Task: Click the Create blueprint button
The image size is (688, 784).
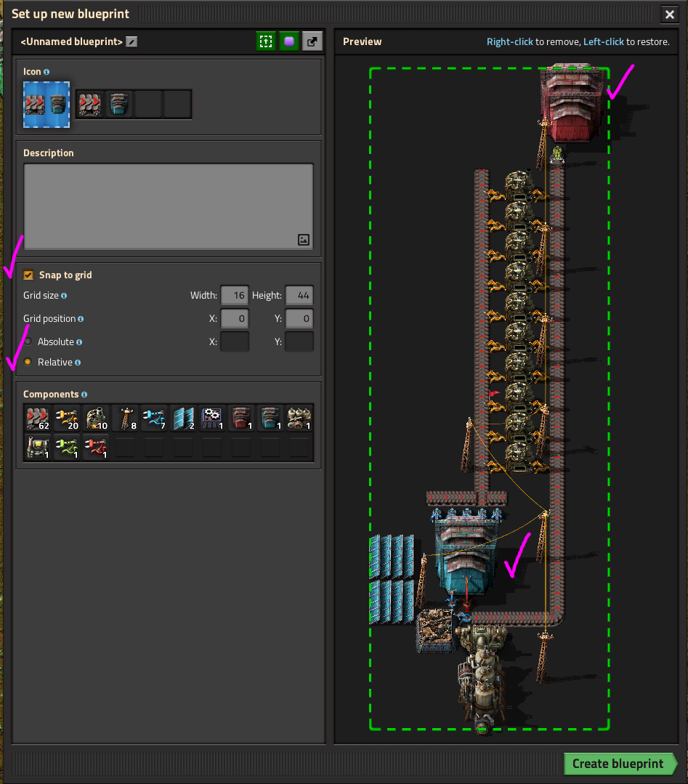Action: (620, 764)
